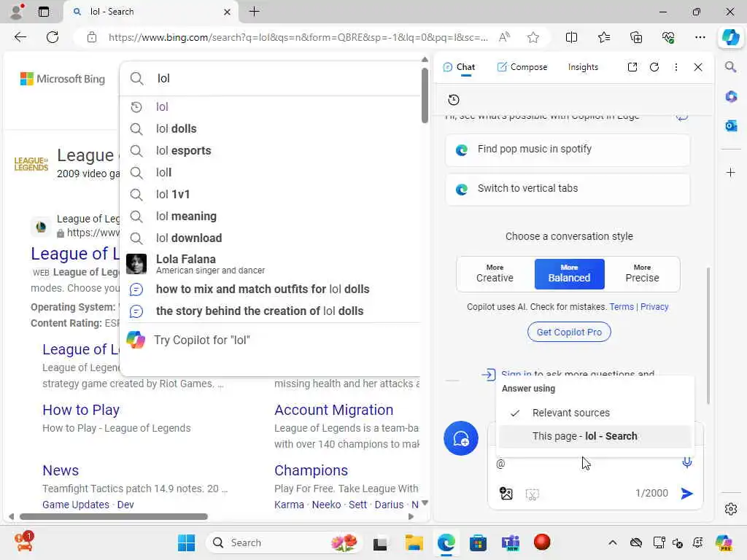
Task: Switch to the Chat tab
Action: (460, 67)
